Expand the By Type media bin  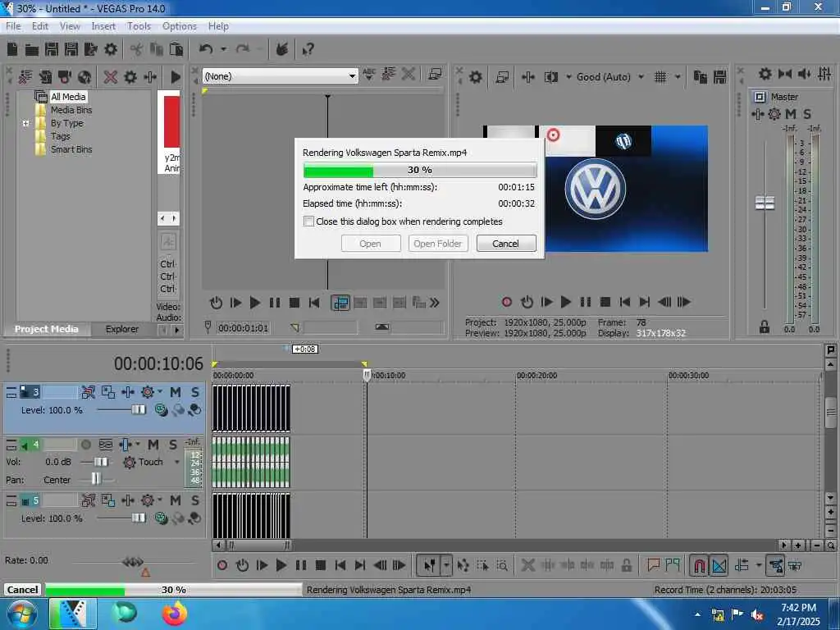[x=25, y=123]
